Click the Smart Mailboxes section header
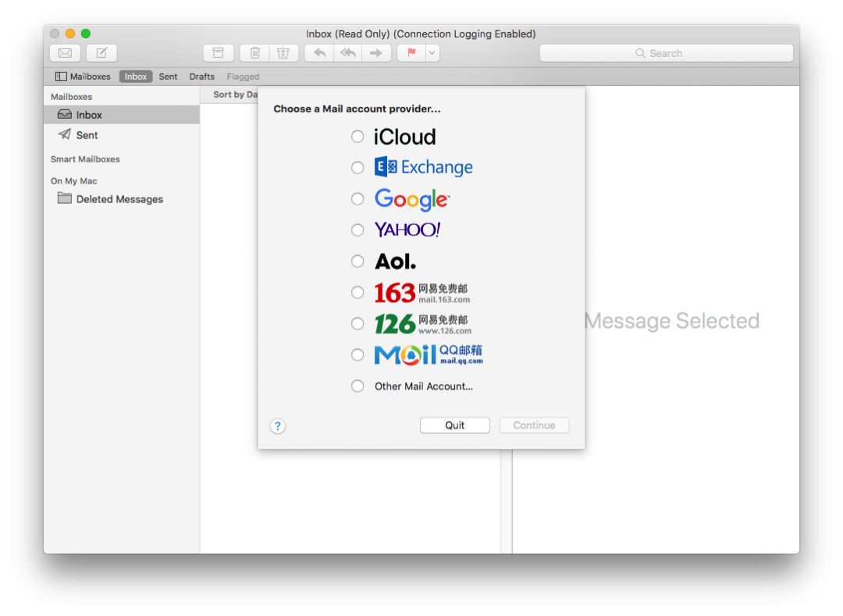Viewport: 843px width, 616px height. pyautogui.click(x=85, y=159)
